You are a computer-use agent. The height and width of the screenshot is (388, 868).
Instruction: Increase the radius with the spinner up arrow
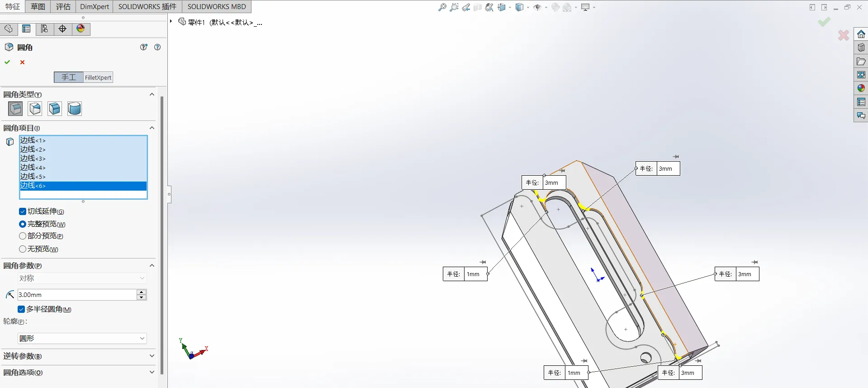point(142,292)
